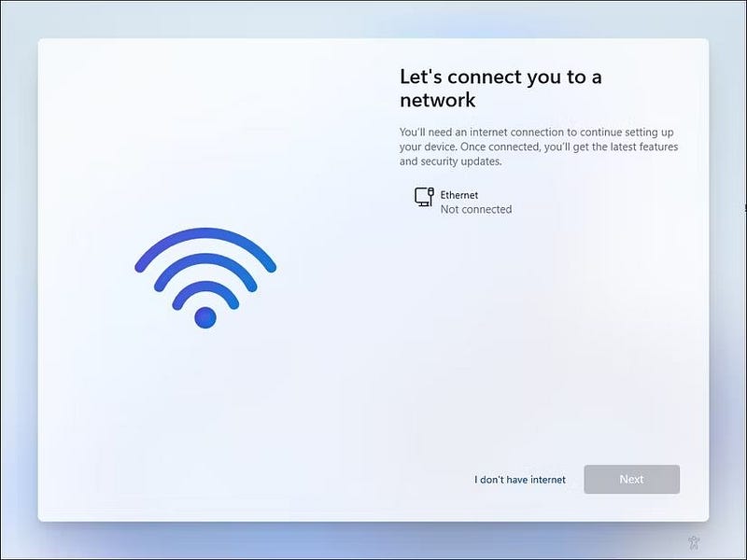The width and height of the screenshot is (747, 560).
Task: Click the middle arc of the Wi-Fi graphic
Action: pyautogui.click(x=205, y=259)
